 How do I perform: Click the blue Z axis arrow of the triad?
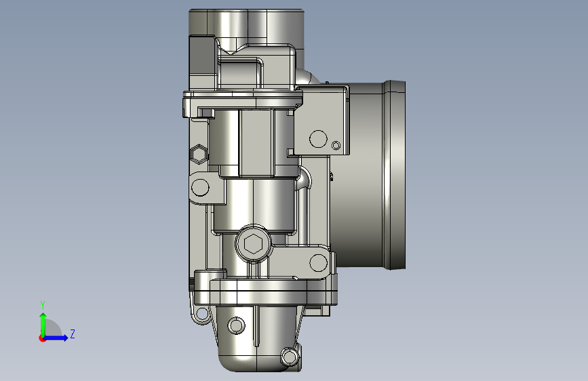coord(56,338)
